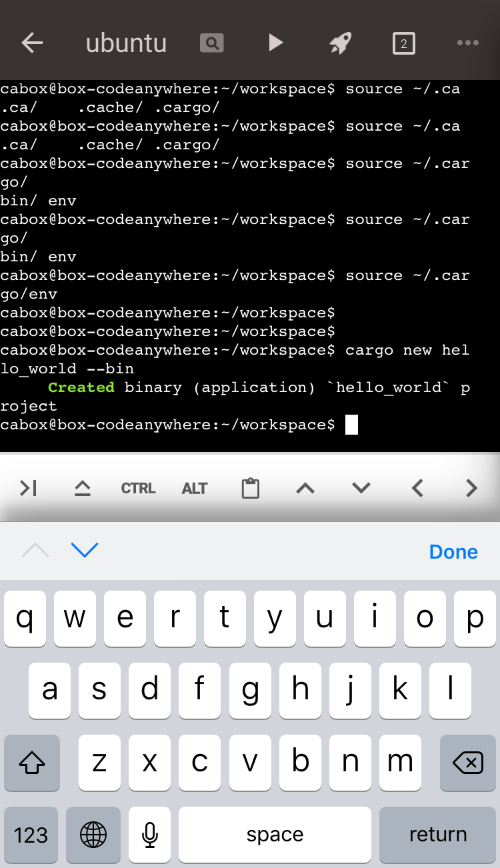The image size is (500, 868).
Task: Tap the q key
Action: (x=25, y=618)
